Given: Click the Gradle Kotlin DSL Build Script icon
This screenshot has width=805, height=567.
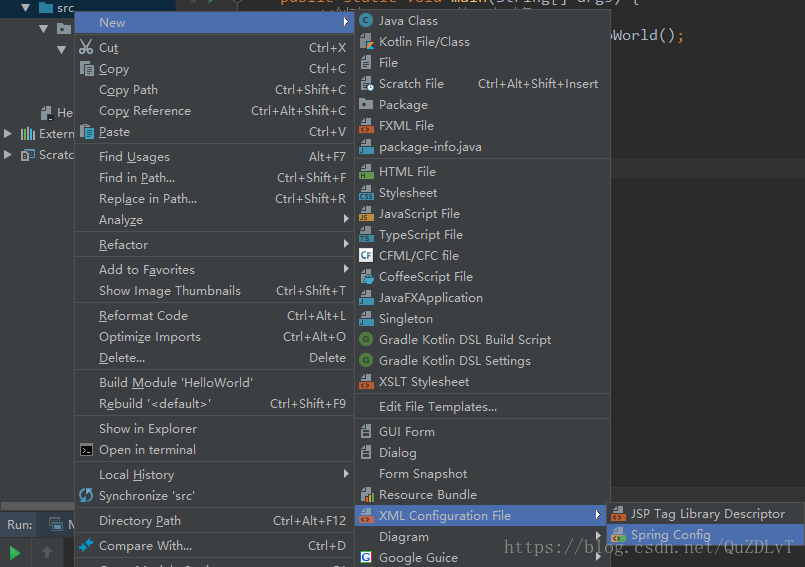Looking at the screenshot, I should click(366, 339).
